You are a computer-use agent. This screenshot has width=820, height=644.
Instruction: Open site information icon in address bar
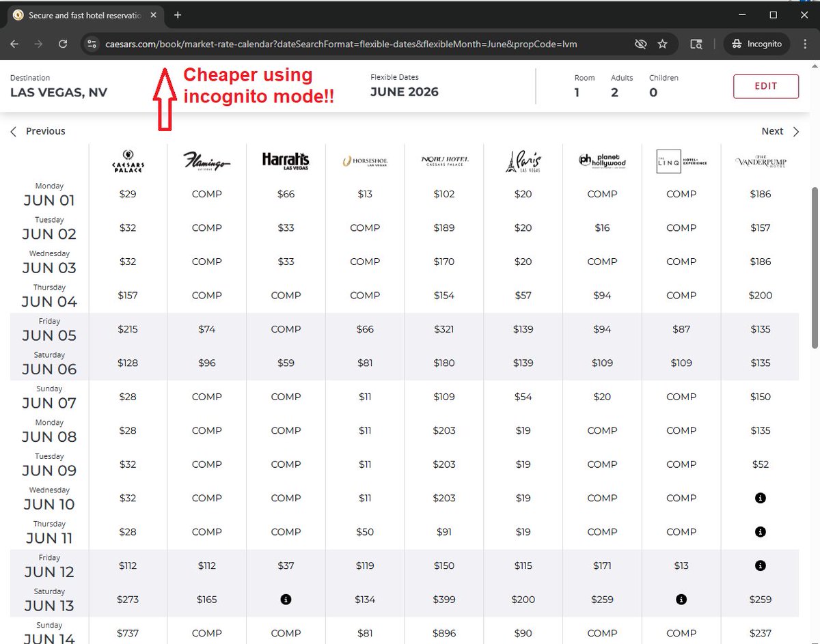(92, 44)
